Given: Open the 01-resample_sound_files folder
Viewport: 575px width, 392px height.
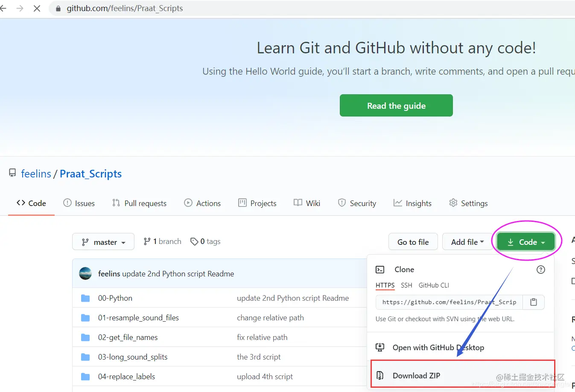Looking at the screenshot, I should point(138,318).
